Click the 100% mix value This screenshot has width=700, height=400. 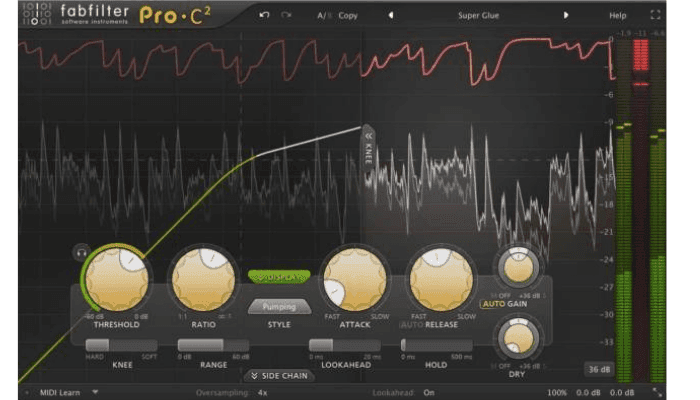[557, 393]
